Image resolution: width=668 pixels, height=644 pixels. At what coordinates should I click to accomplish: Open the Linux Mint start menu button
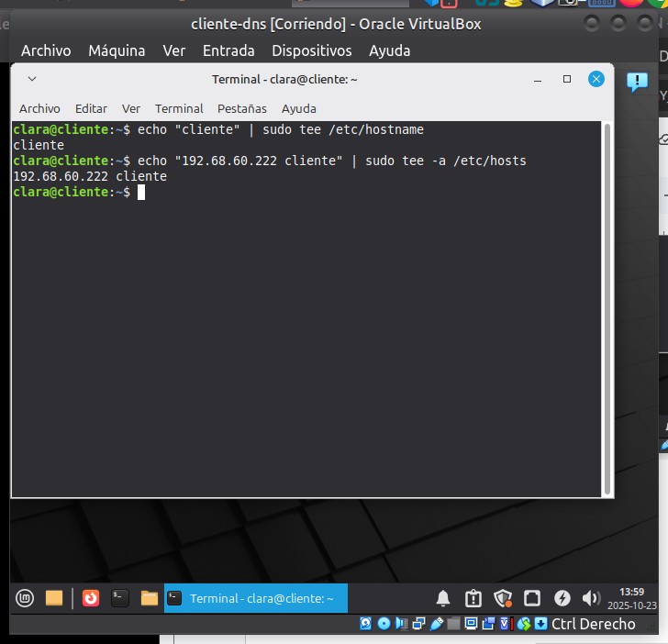coord(25,598)
